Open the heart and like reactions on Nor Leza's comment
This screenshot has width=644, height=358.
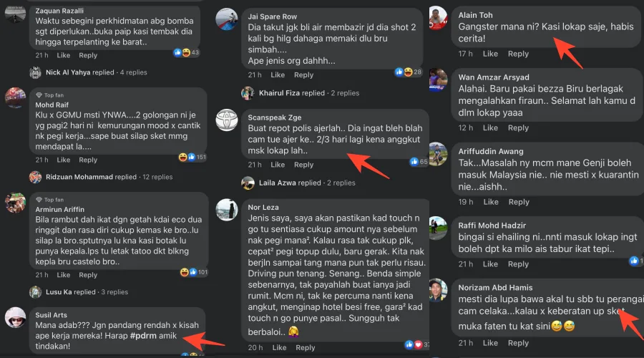[417, 345]
